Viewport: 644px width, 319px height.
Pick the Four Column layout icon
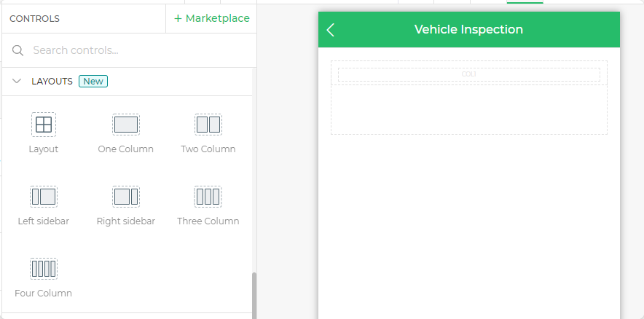(44, 269)
